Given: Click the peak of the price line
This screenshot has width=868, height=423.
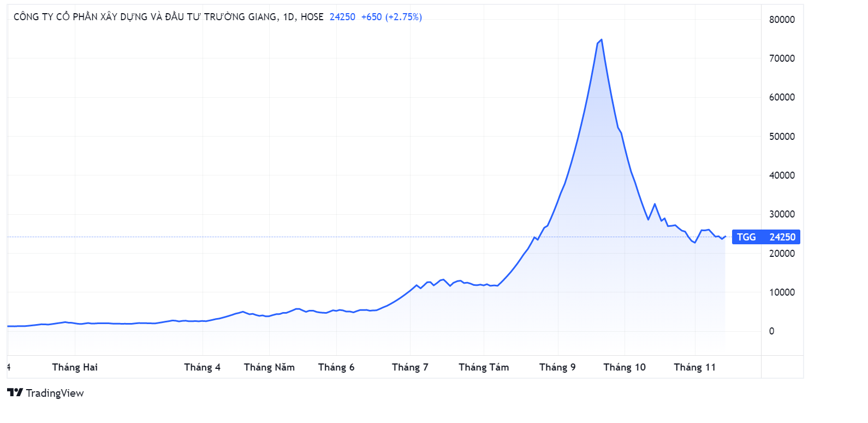Looking at the screenshot, I should click(601, 39).
